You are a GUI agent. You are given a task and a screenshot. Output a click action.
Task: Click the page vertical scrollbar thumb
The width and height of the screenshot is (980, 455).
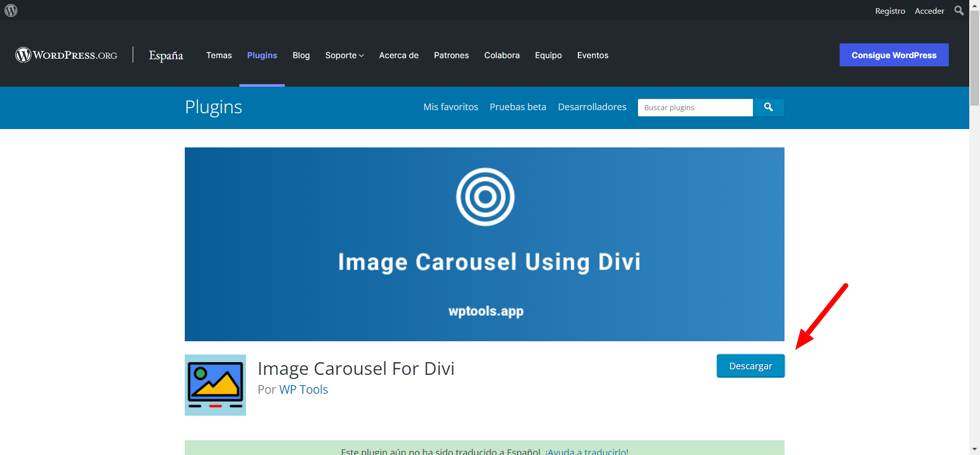[974, 57]
